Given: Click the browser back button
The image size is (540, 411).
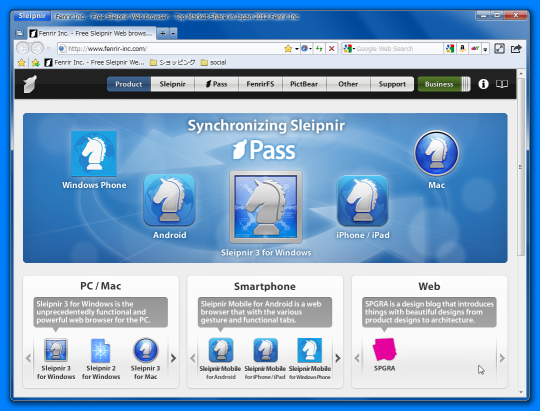Looking at the screenshot, I should pos(23,48).
